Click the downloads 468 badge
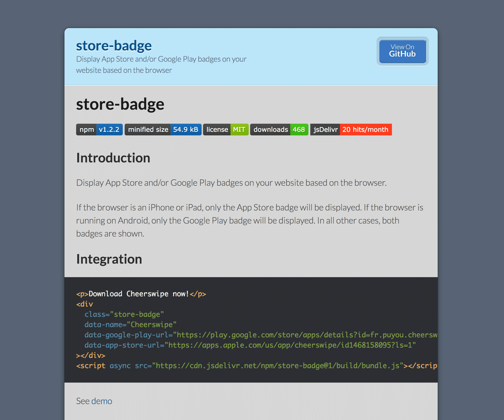504x420 pixels. coord(279,130)
